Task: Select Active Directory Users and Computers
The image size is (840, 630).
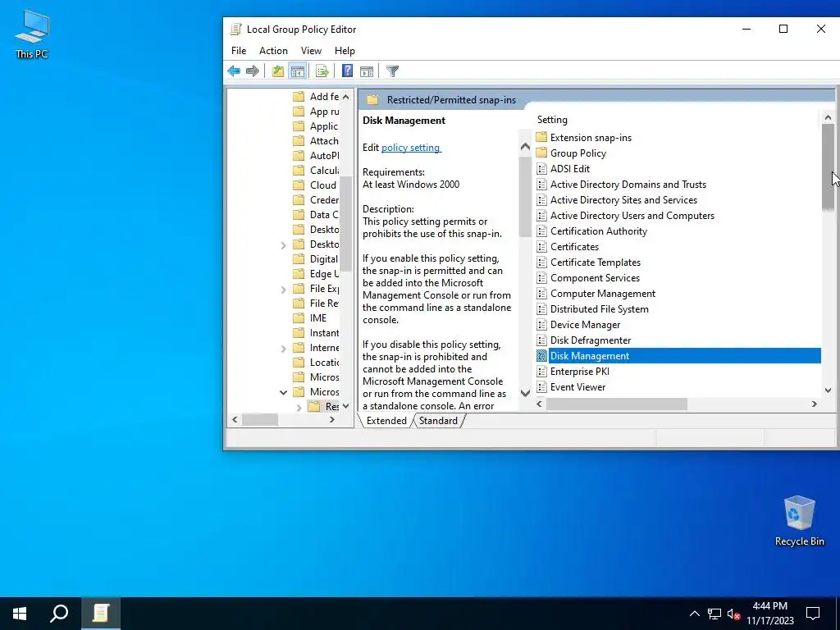Action: pos(632,216)
